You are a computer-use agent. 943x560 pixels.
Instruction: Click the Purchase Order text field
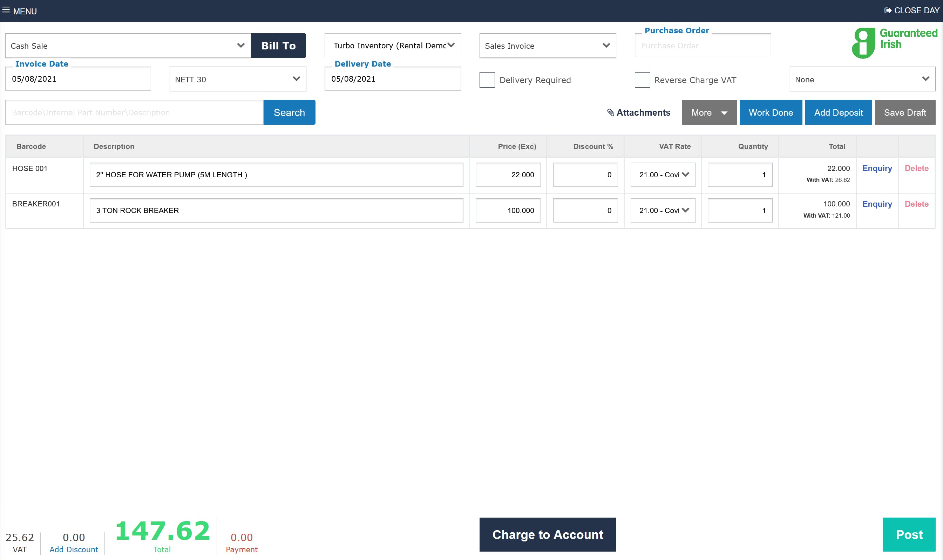click(703, 46)
